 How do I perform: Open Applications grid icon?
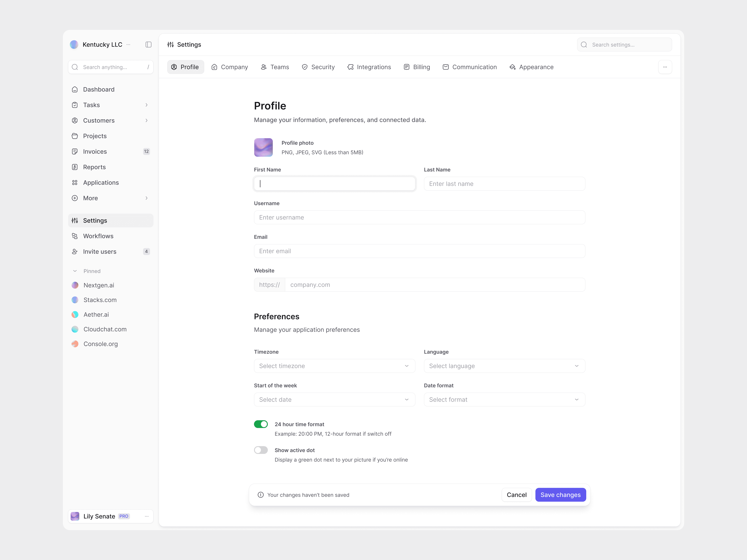75,183
